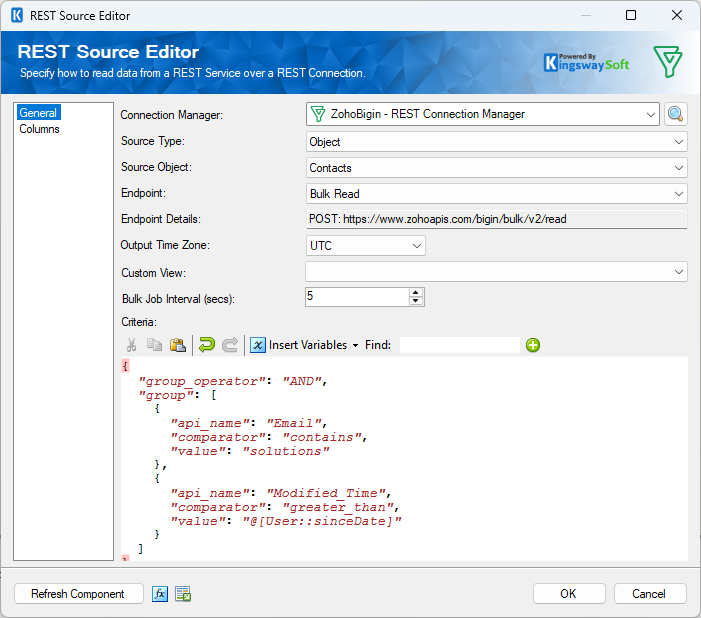Click the Refresh Component button

coord(79,594)
